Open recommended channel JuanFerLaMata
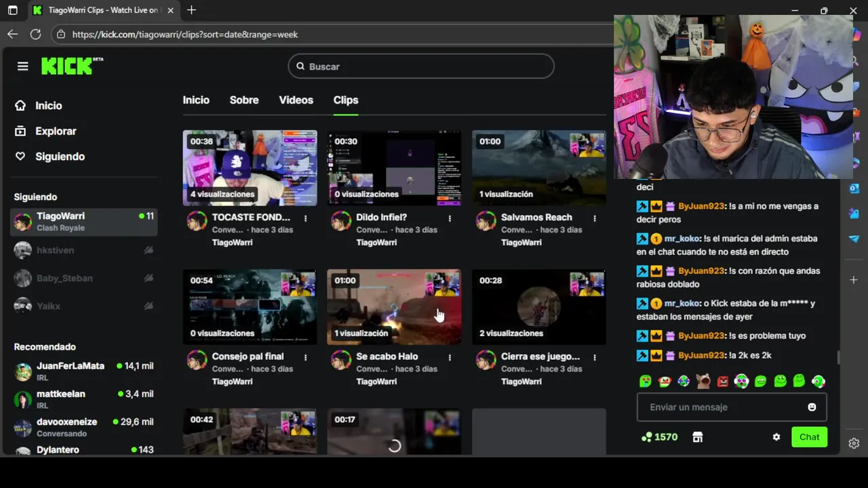 click(x=84, y=371)
